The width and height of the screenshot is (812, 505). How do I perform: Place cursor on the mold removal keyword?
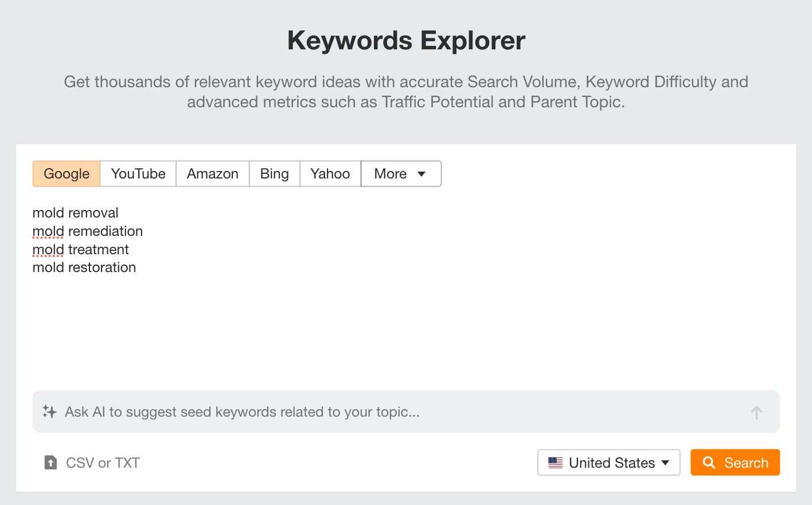[x=75, y=212]
